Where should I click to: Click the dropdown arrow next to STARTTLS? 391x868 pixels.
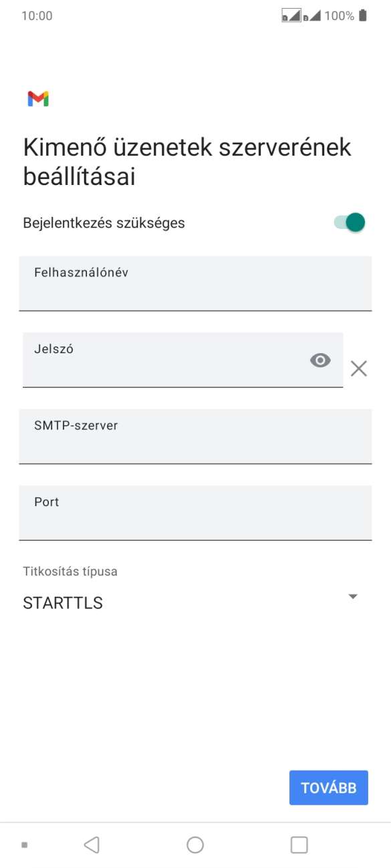(x=354, y=596)
